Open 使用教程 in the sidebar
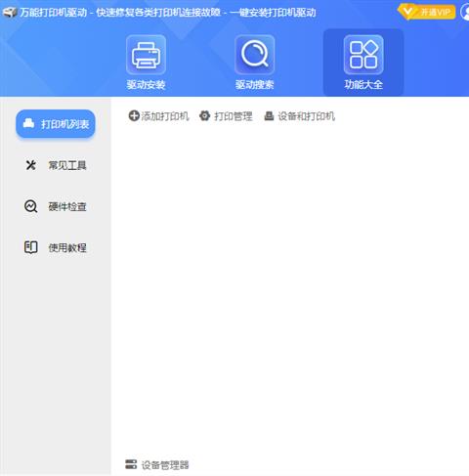Image resolution: width=469 pixels, height=476 pixels. click(56, 247)
